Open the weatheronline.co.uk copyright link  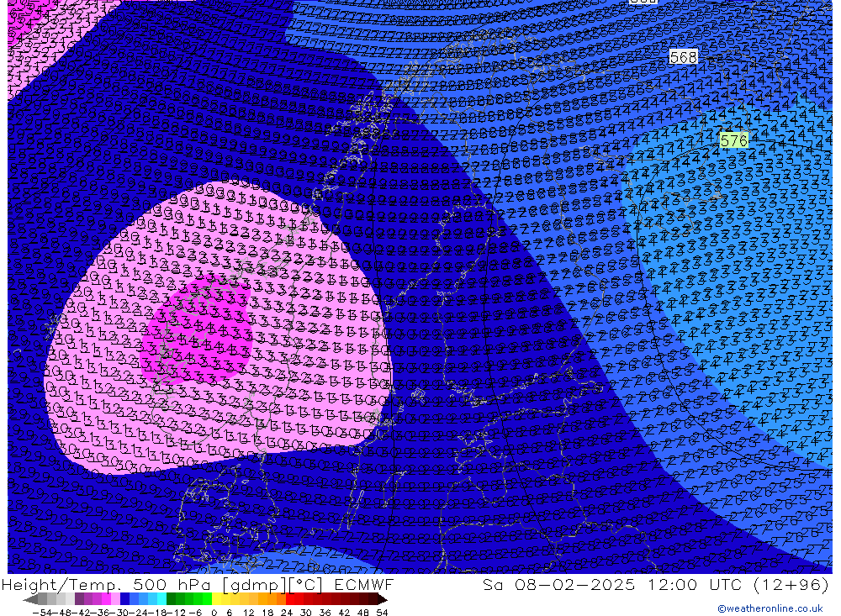770,608
